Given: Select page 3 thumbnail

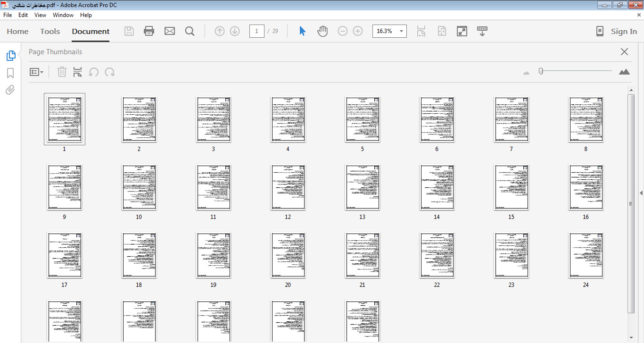Looking at the screenshot, I should [214, 119].
